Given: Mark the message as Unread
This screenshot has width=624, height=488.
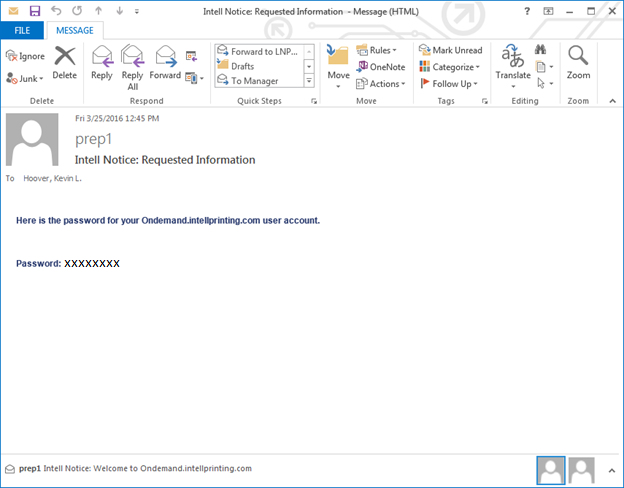Looking at the screenshot, I should pos(450,50).
